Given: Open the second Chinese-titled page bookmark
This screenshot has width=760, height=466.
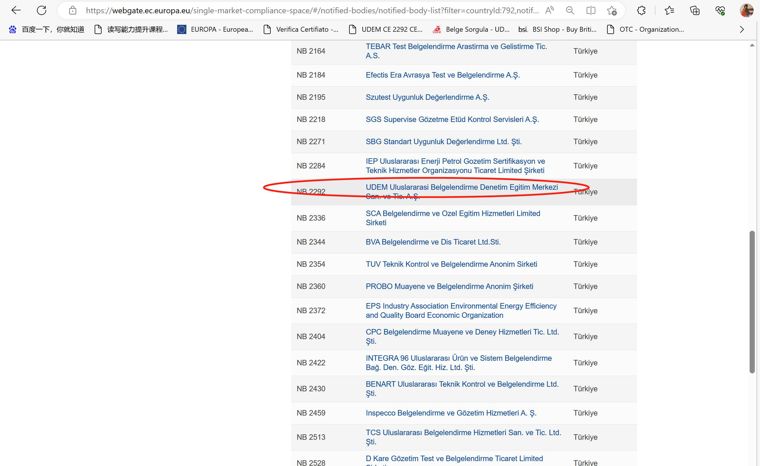Looking at the screenshot, I should [x=131, y=30].
